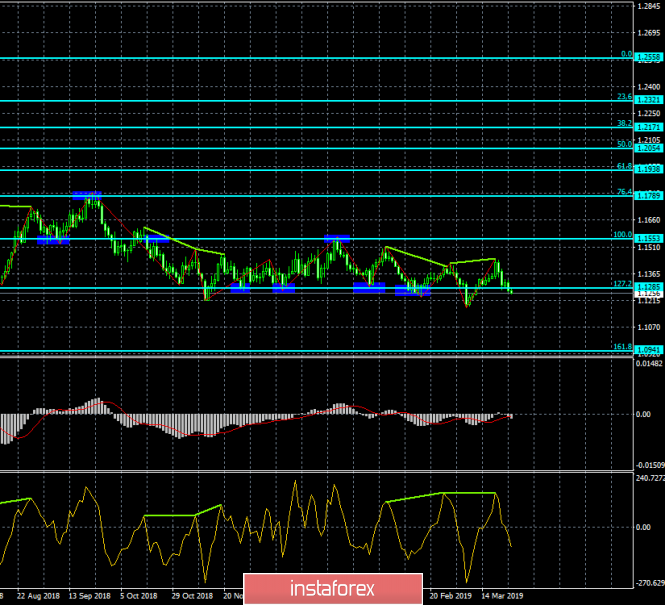The width and height of the screenshot is (665, 605).
Task: Click the 1.2321 price tag on axis
Action: [x=649, y=100]
